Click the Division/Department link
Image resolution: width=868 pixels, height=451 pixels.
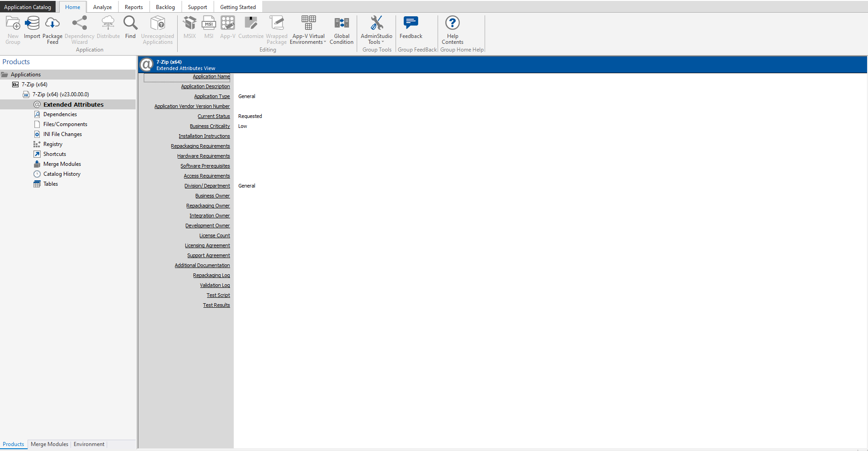coord(207,186)
